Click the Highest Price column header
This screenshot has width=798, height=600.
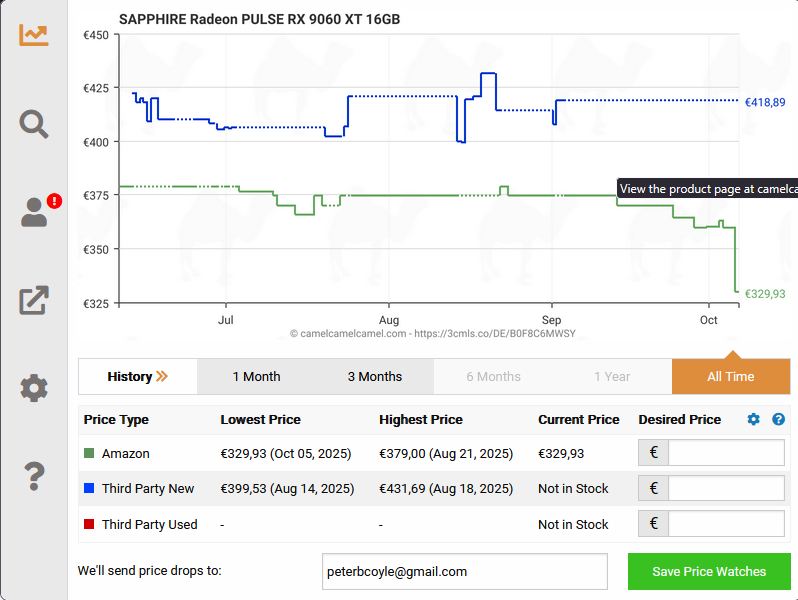tap(421, 419)
